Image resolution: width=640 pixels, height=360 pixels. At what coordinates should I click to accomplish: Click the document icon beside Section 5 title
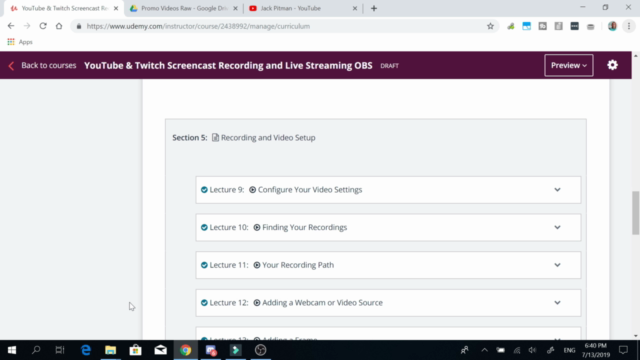point(215,138)
